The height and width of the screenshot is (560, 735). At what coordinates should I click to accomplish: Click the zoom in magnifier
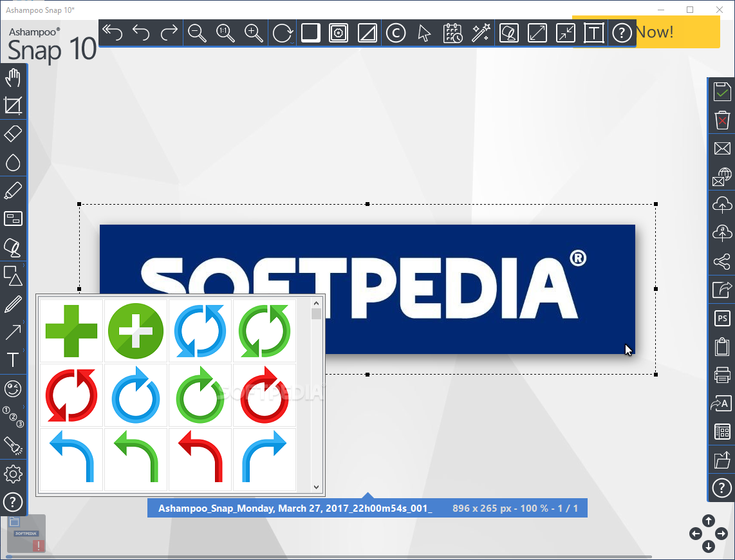[254, 33]
